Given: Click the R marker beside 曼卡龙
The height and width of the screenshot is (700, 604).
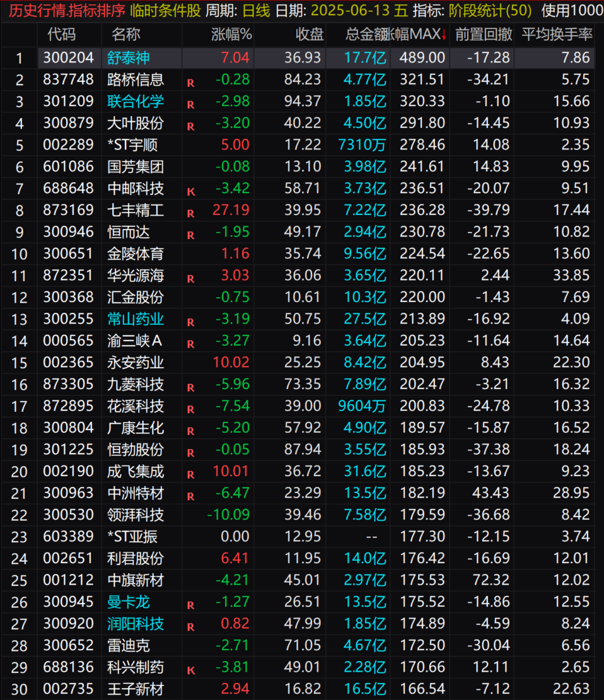Looking at the screenshot, I should (x=190, y=605).
